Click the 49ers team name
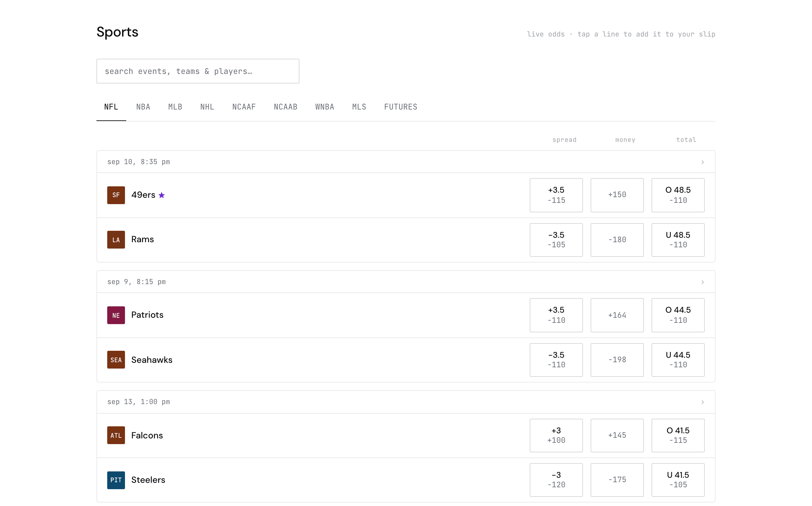This screenshot has height=506, width=812. (x=143, y=195)
